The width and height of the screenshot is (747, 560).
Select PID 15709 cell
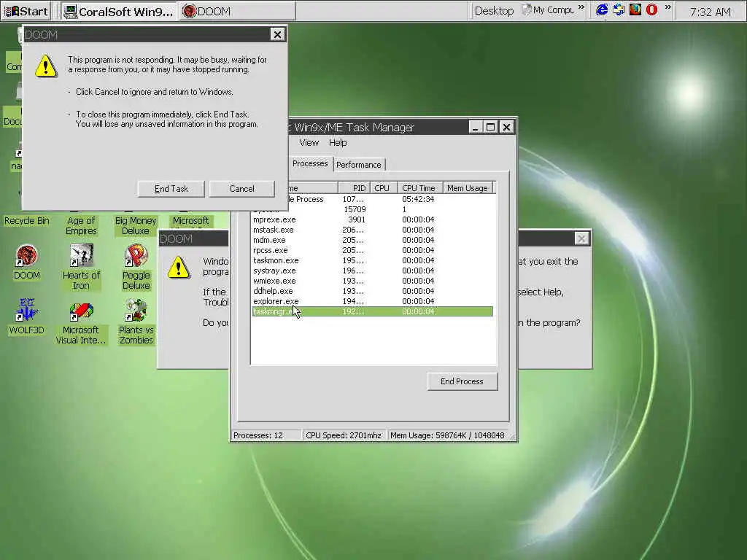click(355, 209)
